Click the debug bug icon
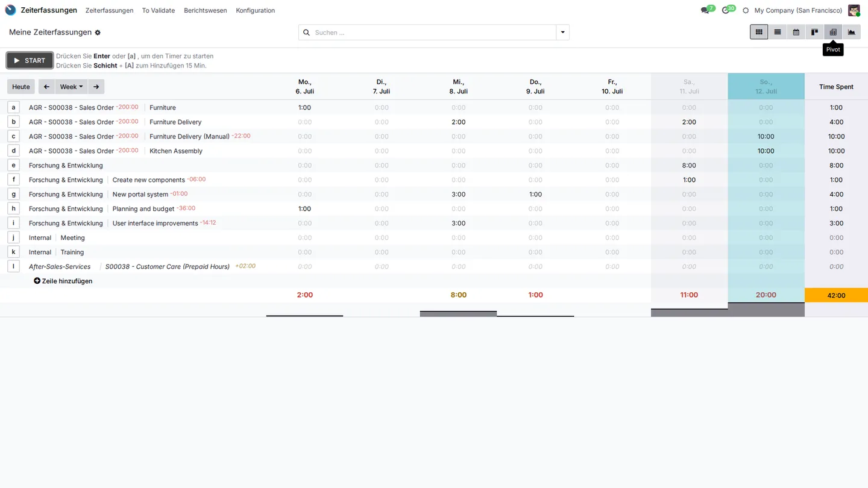 [x=746, y=11]
